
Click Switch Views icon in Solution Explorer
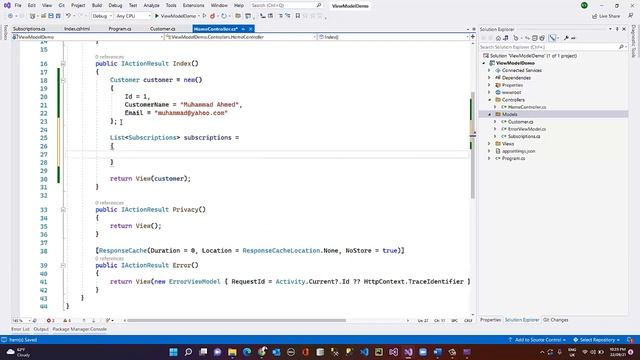pos(506,38)
